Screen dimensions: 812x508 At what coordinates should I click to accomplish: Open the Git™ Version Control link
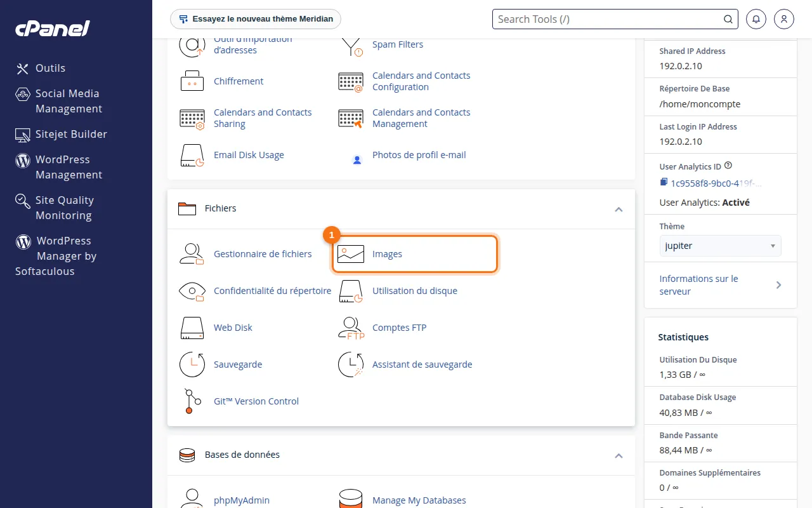[x=256, y=401]
